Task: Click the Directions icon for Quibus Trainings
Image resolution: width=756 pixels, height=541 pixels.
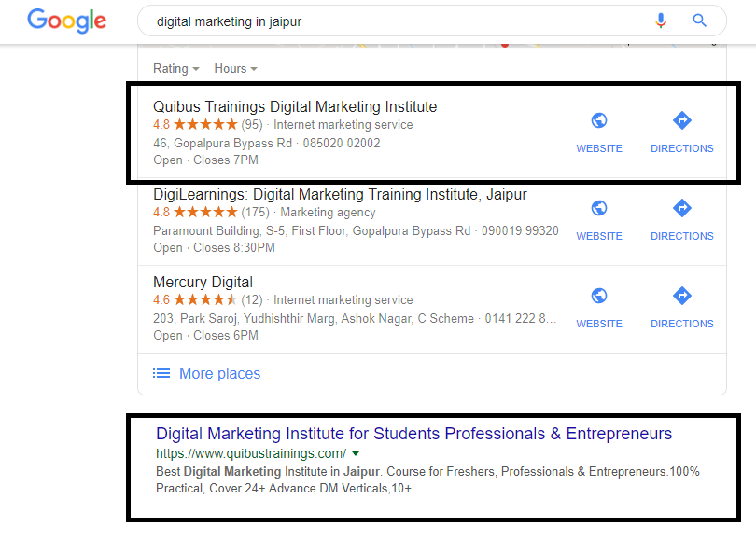Action: pos(681,119)
